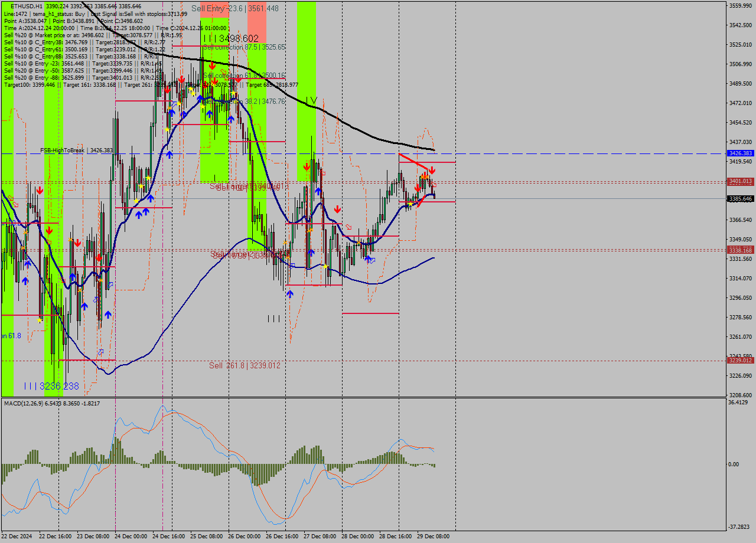Click the '24 Dec 16:00' time axis label

click(169, 537)
